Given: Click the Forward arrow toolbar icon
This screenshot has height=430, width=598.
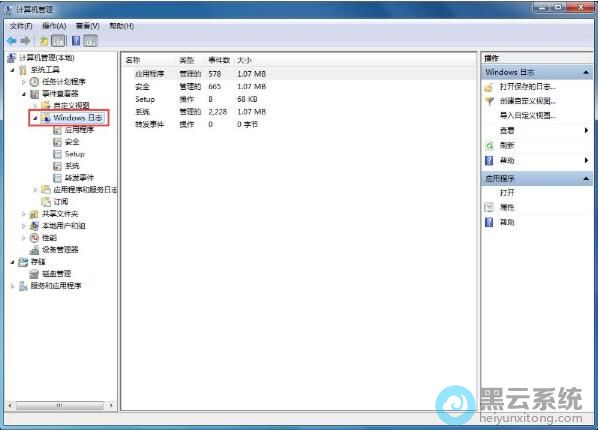Looking at the screenshot, I should point(26,41).
